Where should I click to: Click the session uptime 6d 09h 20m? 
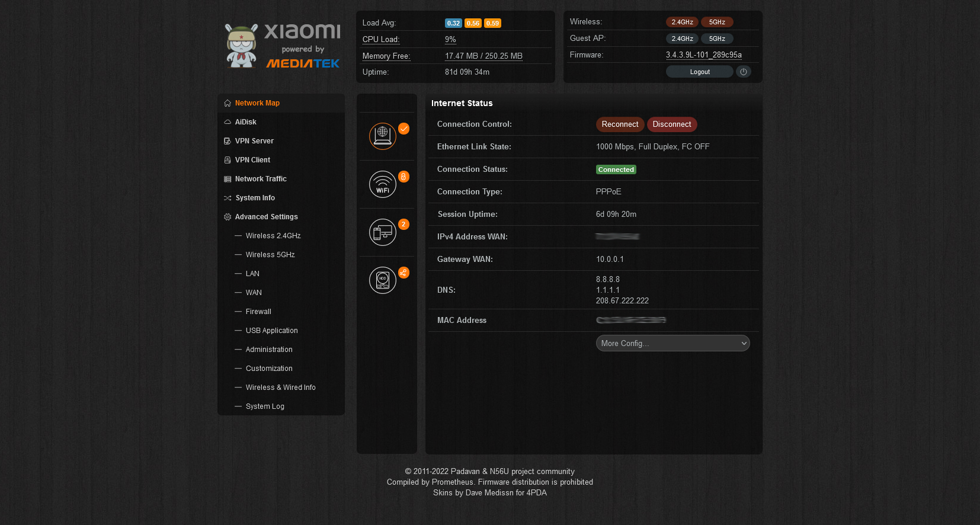tap(616, 215)
